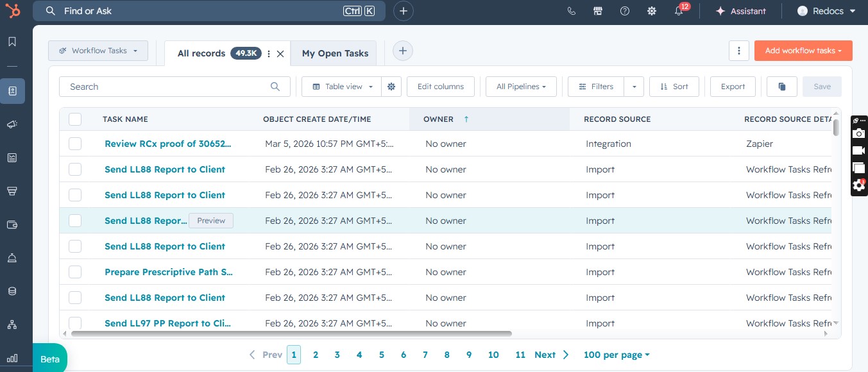Click the phone calling icon
The width and height of the screenshot is (868, 372).
572,11
